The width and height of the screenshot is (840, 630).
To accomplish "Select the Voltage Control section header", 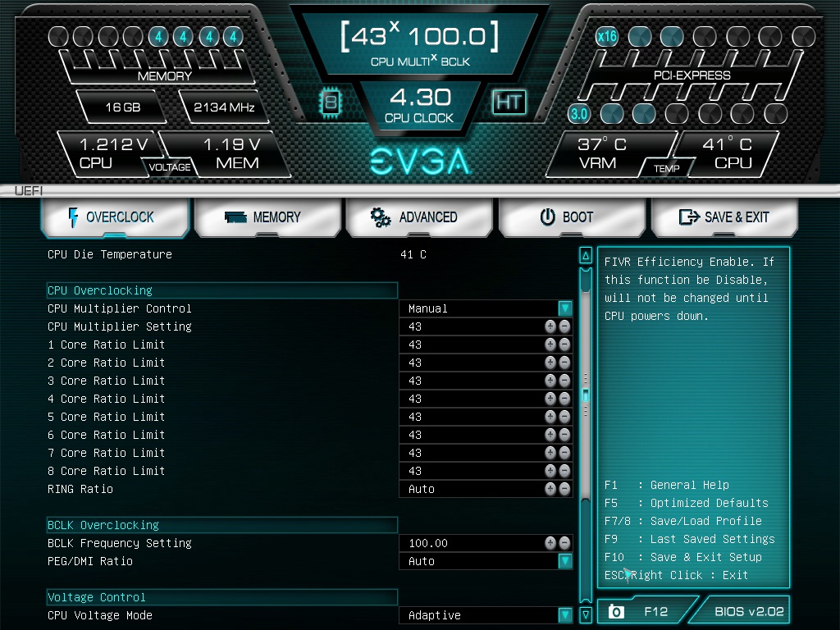I will pyautogui.click(x=221, y=597).
